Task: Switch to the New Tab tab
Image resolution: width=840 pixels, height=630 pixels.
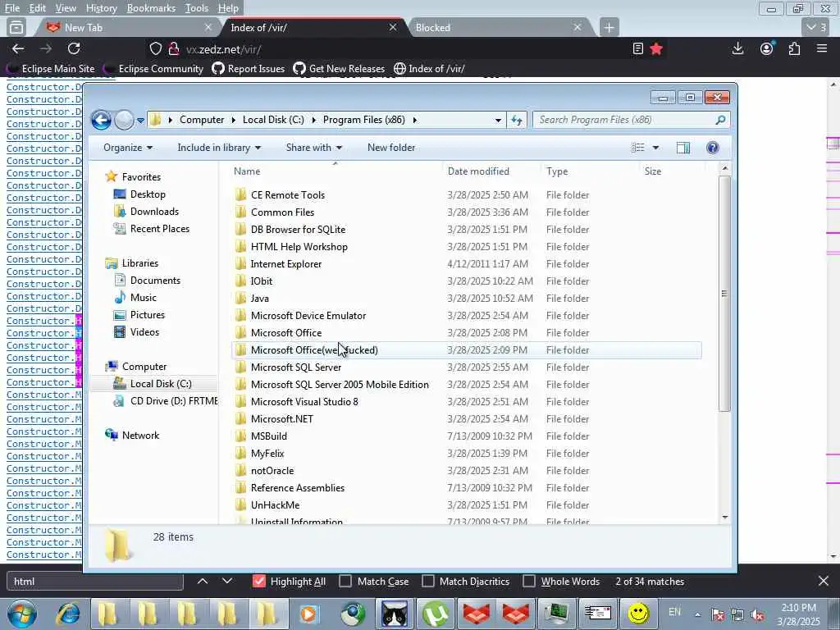Action: click(127, 27)
